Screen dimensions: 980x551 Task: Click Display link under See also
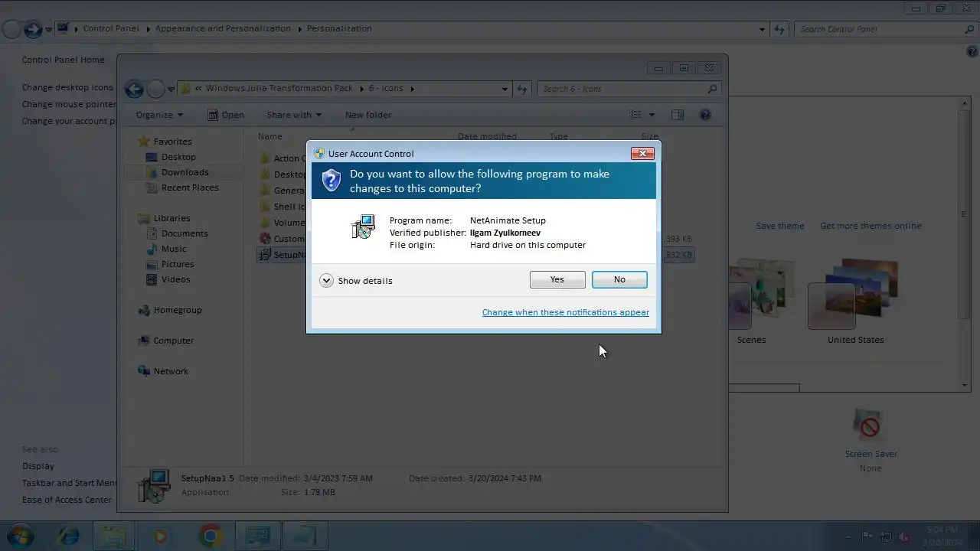(x=38, y=466)
